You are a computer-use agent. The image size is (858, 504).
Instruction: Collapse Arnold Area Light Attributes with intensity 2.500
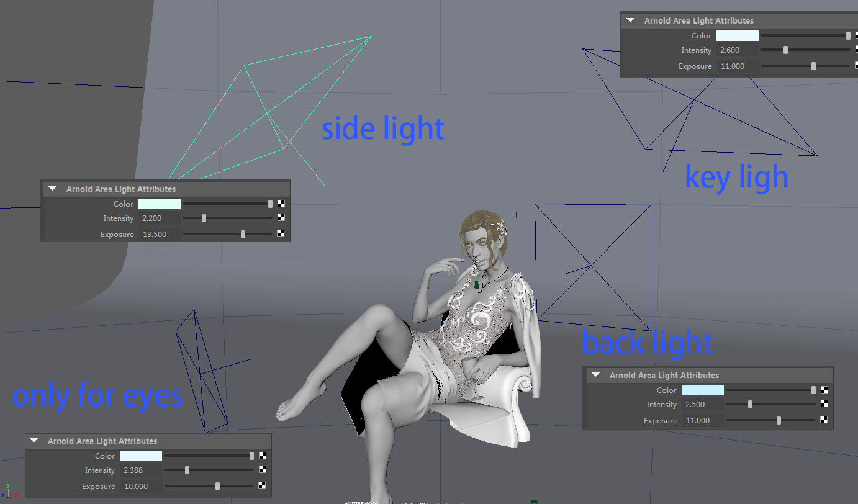pyautogui.click(x=596, y=375)
